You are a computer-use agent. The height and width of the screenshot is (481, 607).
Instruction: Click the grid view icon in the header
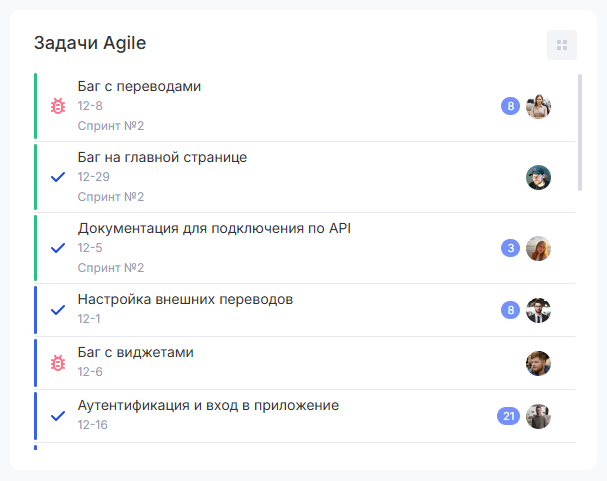pyautogui.click(x=562, y=45)
